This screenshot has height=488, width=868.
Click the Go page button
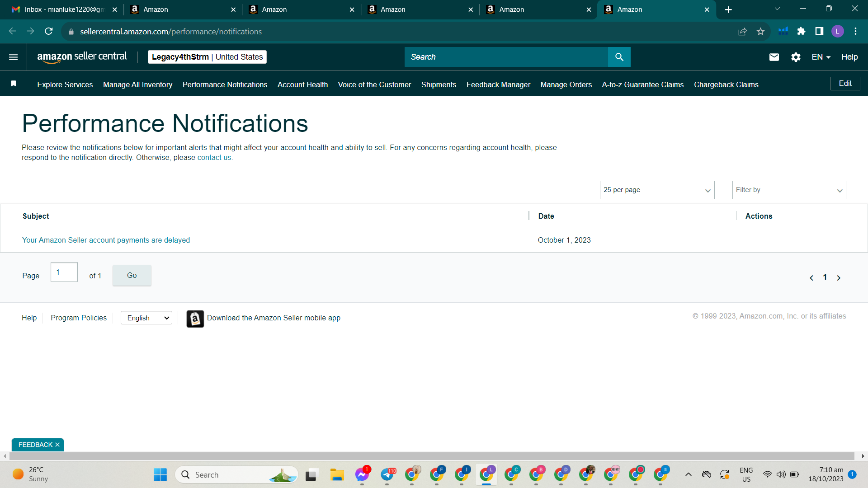pyautogui.click(x=132, y=276)
